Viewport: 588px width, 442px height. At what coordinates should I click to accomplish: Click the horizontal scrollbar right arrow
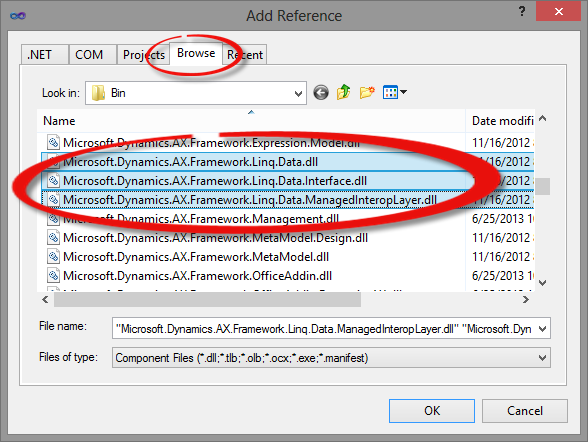point(526,299)
